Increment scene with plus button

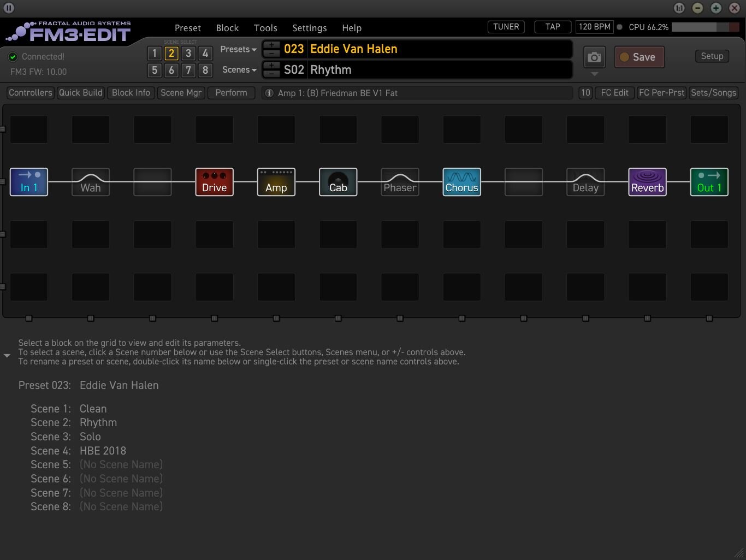click(271, 66)
